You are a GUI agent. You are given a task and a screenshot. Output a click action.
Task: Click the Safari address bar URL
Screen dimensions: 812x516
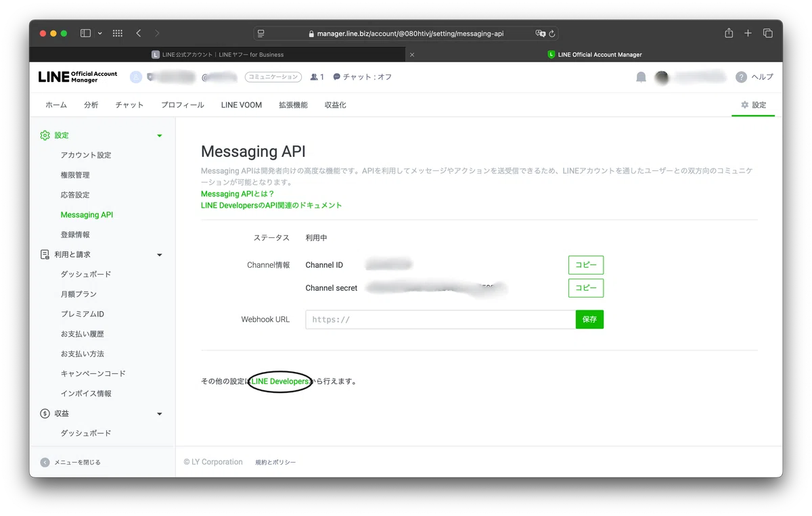pos(410,33)
